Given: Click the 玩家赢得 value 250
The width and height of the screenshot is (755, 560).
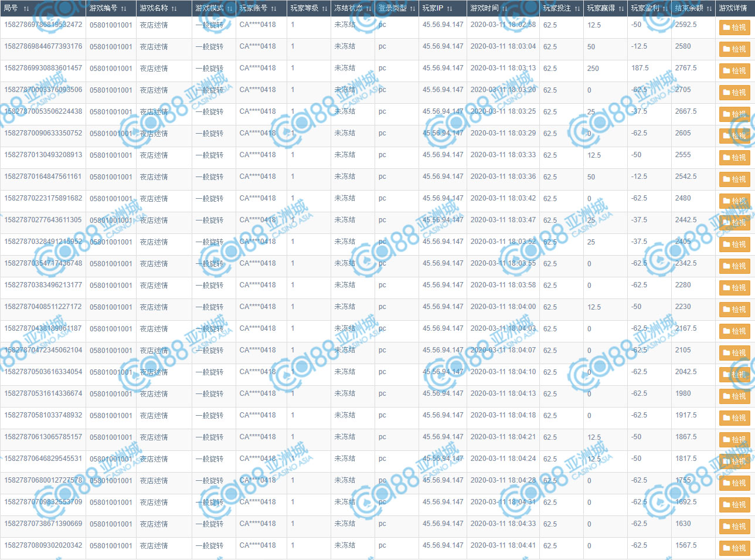Looking at the screenshot, I should (593, 69).
